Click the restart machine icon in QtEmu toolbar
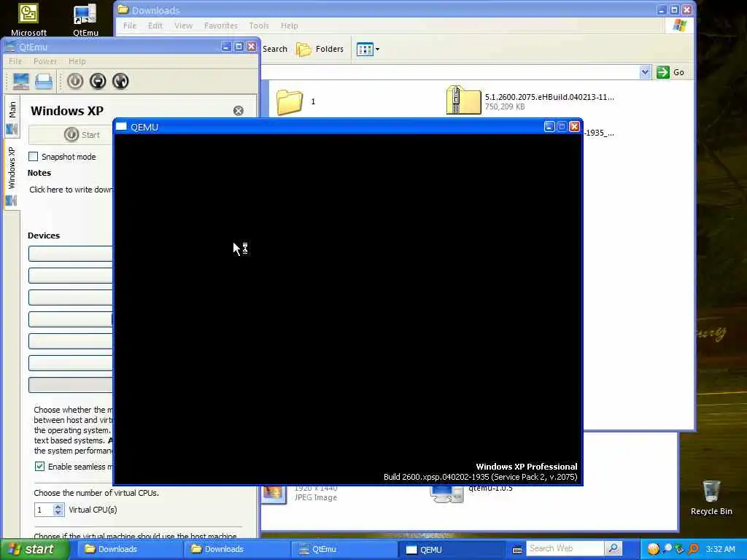The width and height of the screenshot is (747, 560). point(120,82)
